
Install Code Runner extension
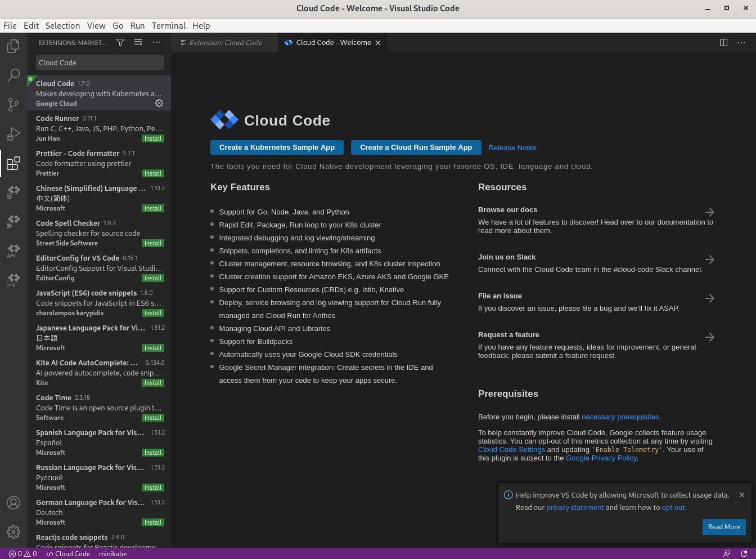coord(153,138)
